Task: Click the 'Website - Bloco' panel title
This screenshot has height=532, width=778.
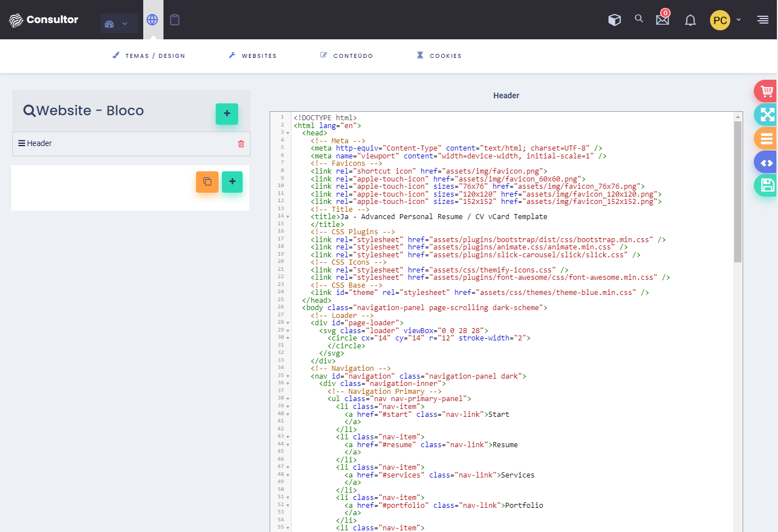Action: 90,111
